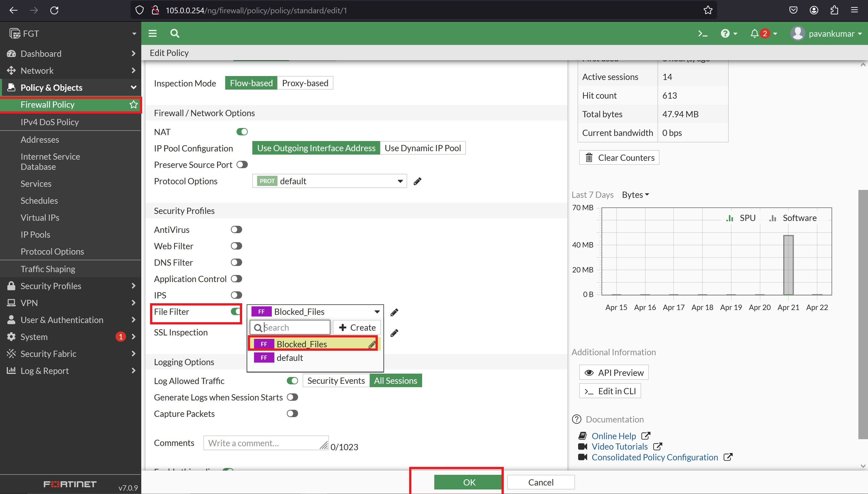
Task: Edit Protocol Options using the pencil icon
Action: [x=417, y=181]
